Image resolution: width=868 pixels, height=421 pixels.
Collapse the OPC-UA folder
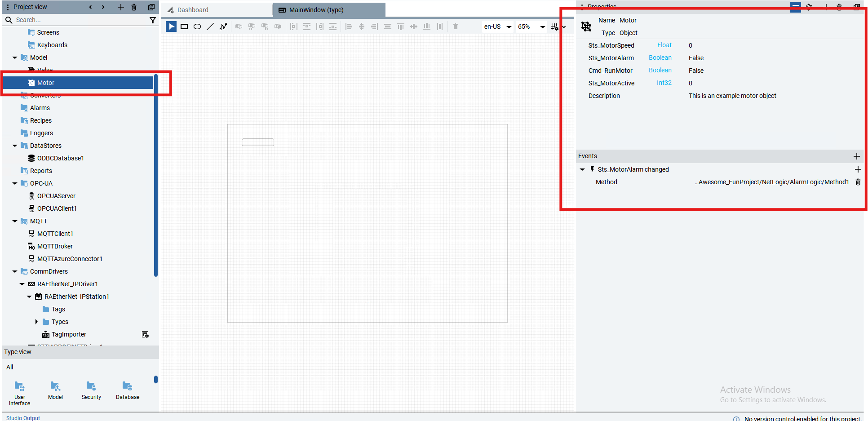coord(15,183)
